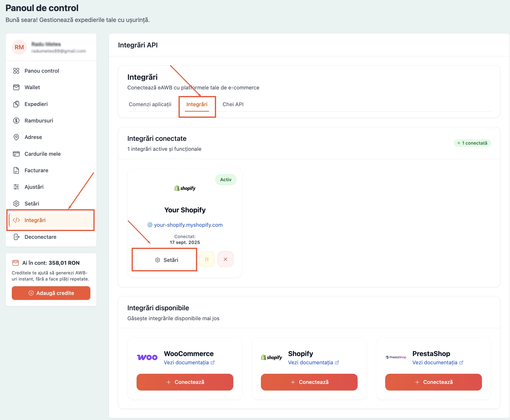Pause the Your Shopify integration

(x=207, y=259)
